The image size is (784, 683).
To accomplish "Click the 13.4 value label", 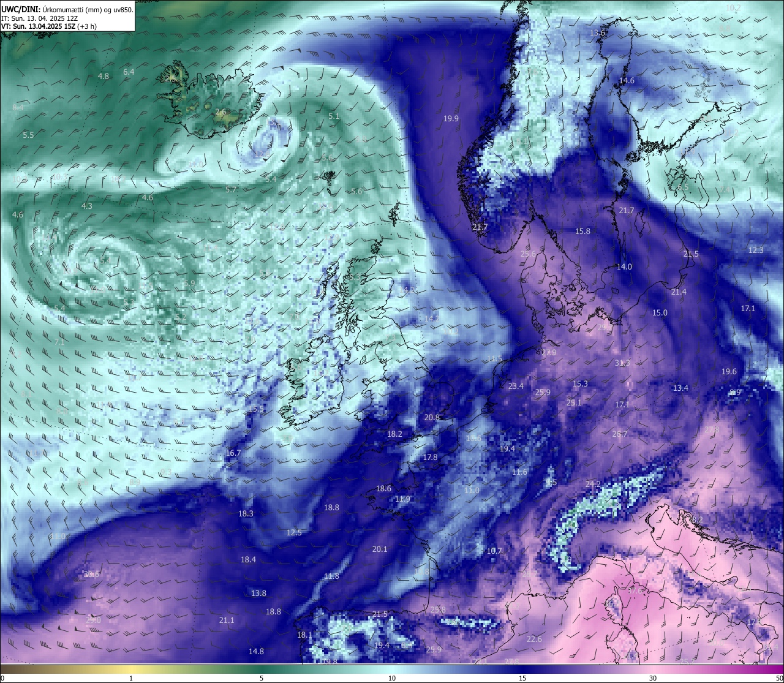I will click(x=680, y=388).
